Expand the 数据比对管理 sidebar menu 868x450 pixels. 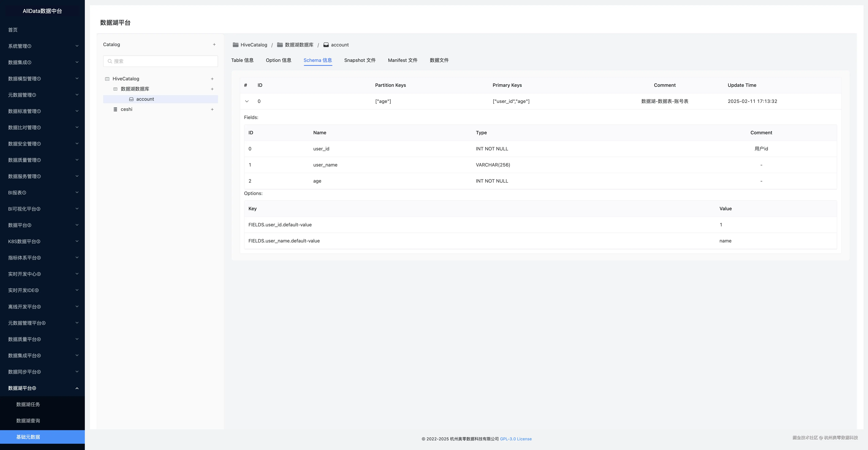(x=42, y=127)
